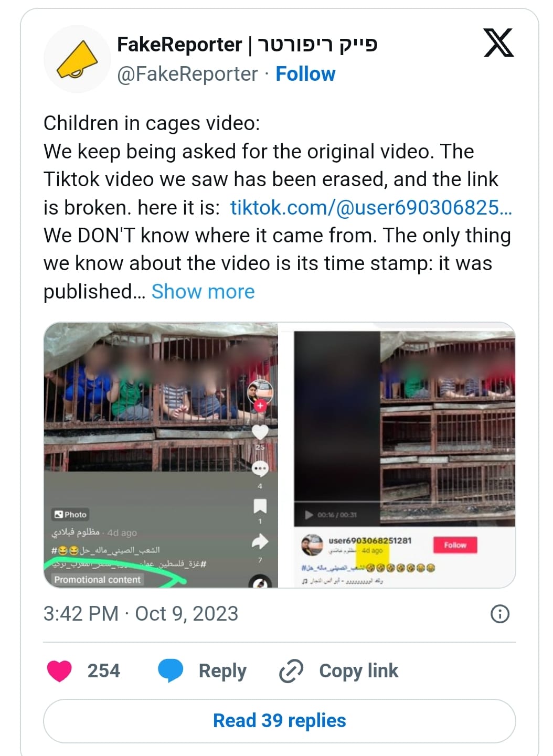The image size is (553, 756).
Task: Click the Reply text label
Action: [x=222, y=671]
